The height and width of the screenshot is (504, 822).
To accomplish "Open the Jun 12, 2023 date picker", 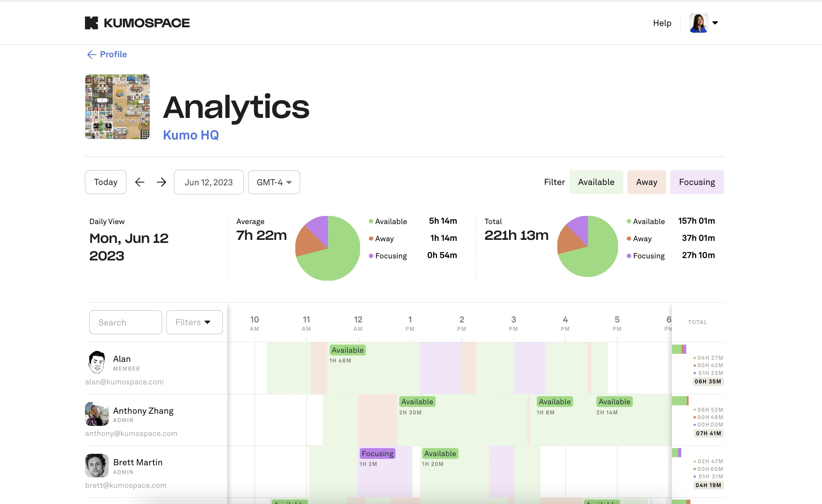I will click(209, 182).
